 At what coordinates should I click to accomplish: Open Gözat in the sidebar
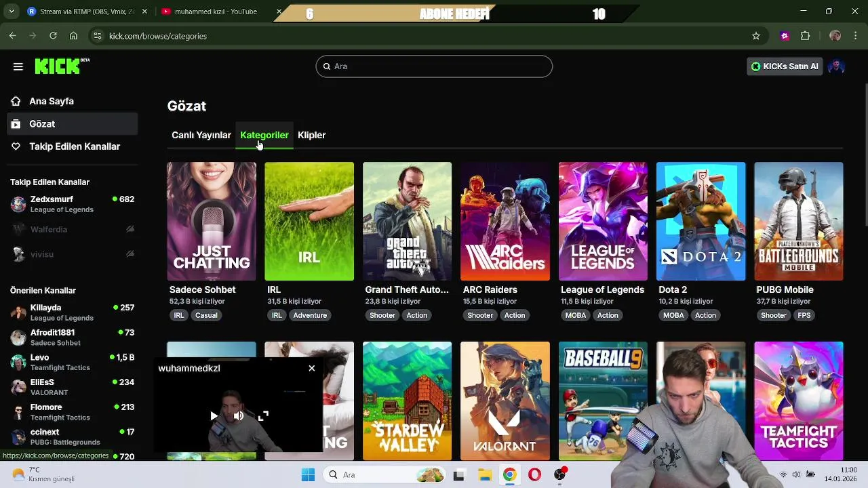[x=72, y=124]
